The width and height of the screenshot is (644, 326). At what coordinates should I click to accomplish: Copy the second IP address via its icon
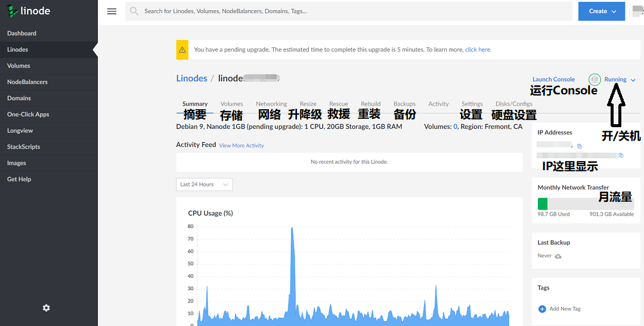click(621, 155)
